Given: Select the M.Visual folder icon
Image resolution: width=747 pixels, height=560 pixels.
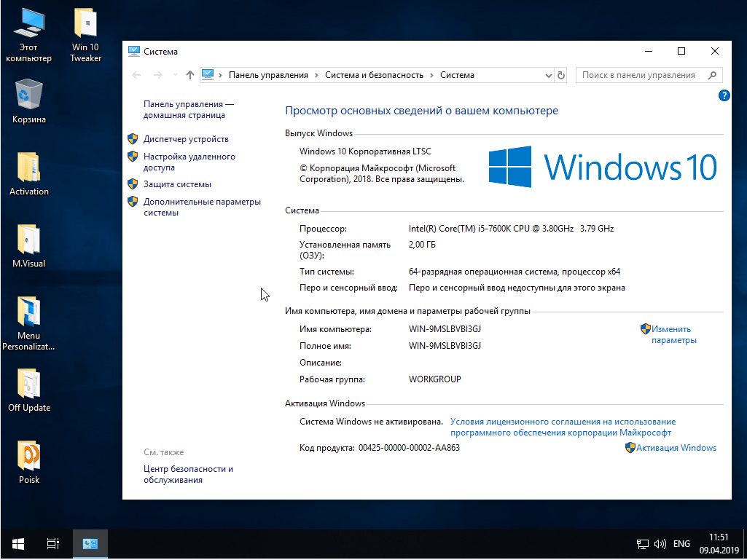Looking at the screenshot, I should (29, 245).
